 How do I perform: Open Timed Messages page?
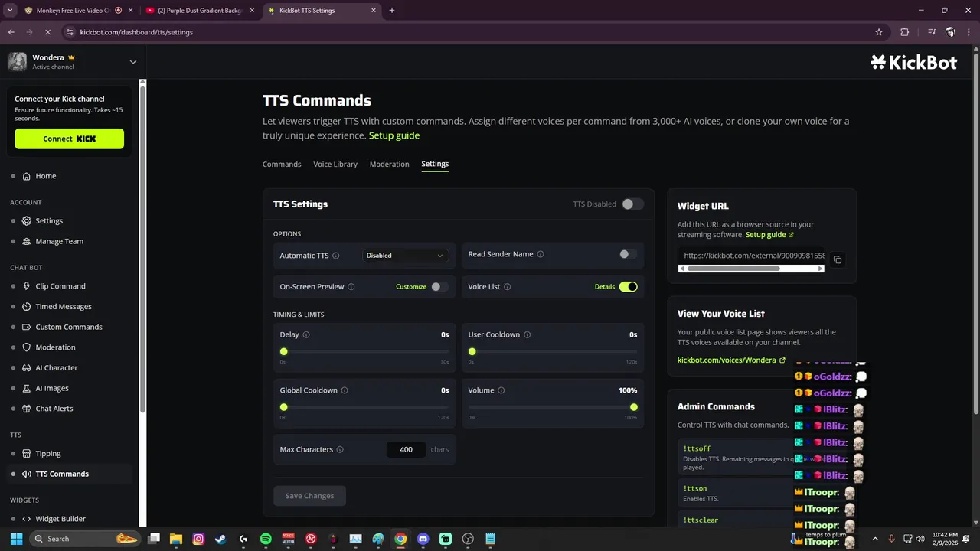click(63, 306)
